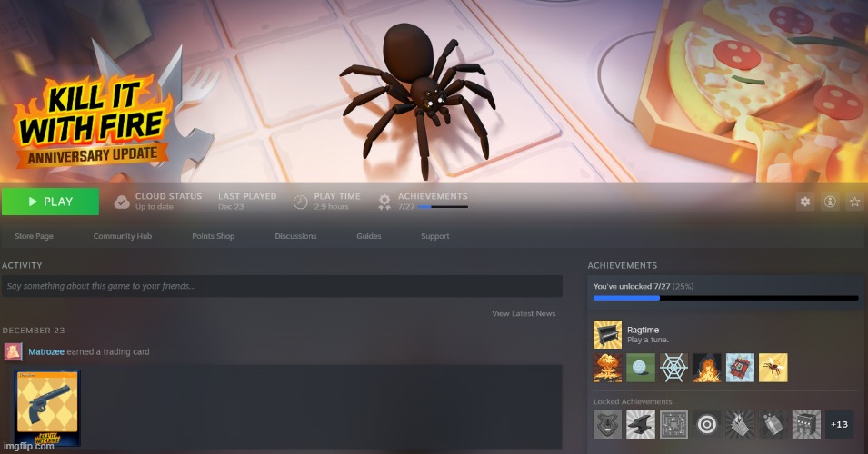Screen dimensions: 868x454
Task: Open game settings via the gear icon
Action: [x=805, y=202]
